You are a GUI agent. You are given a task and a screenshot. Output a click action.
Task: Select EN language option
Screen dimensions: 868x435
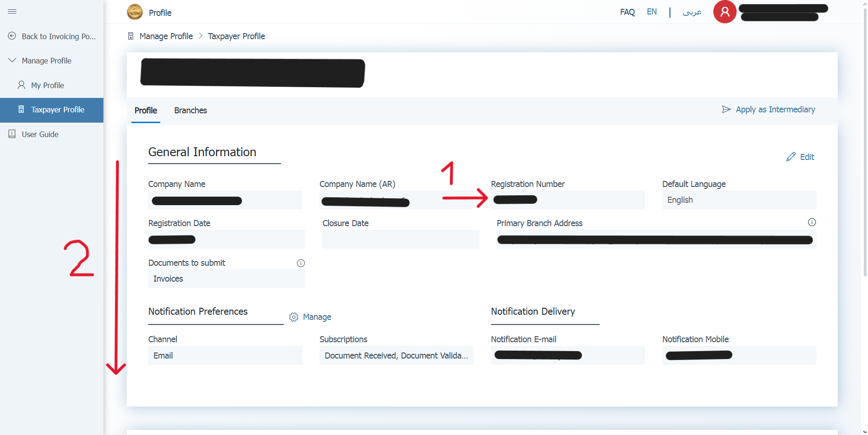point(651,12)
